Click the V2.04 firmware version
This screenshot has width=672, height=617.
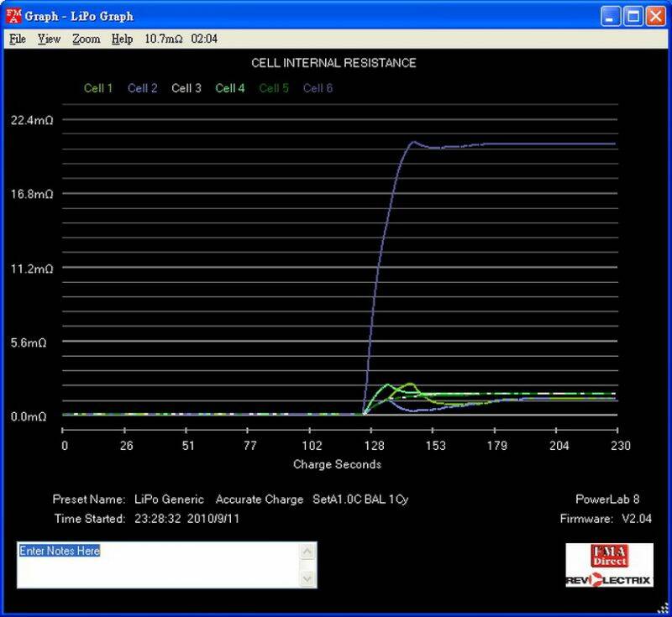(x=637, y=519)
